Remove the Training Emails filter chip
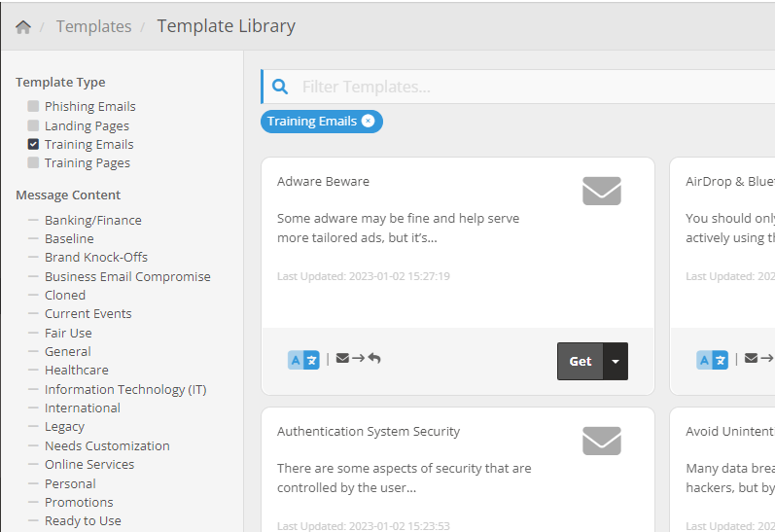Screen dimensions: 775x532 (368, 122)
